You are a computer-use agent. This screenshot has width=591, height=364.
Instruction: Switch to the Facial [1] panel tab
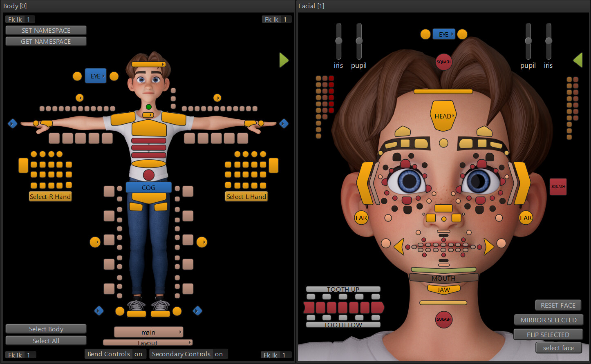311,6
